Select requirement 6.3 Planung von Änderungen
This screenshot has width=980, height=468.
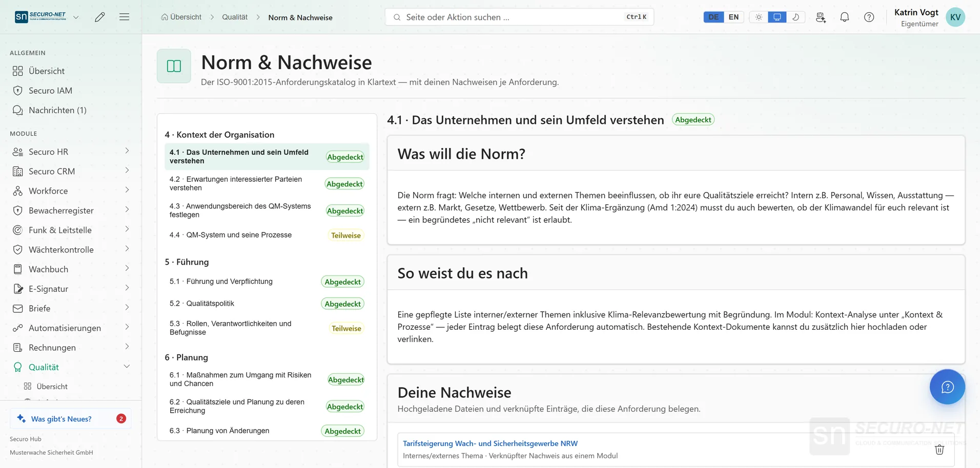click(x=267, y=431)
